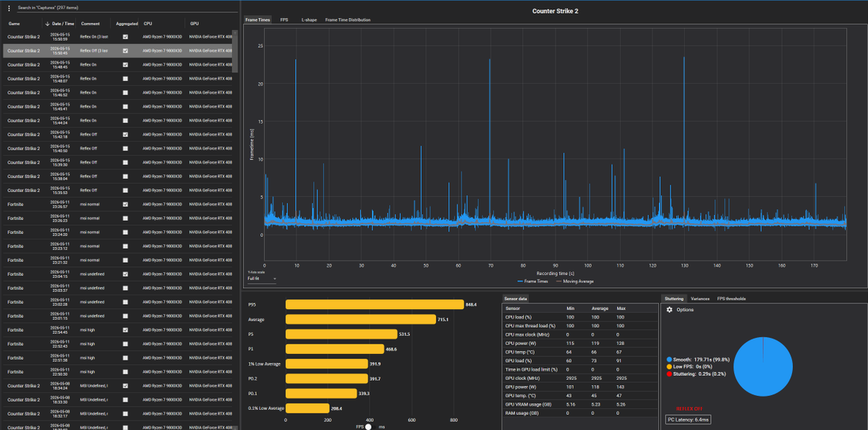
Task: Select the Counter Strike 2 18:34:24 capture
Action: pos(119,386)
